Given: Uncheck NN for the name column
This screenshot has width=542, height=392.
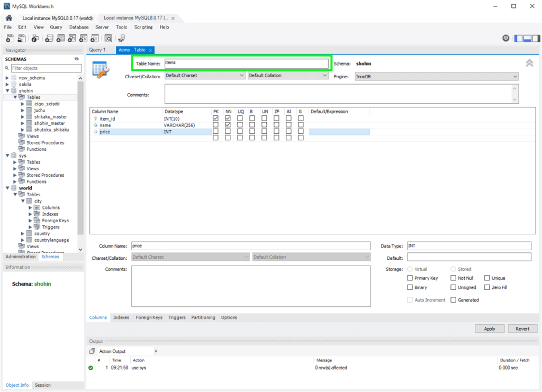Looking at the screenshot, I should click(228, 125).
